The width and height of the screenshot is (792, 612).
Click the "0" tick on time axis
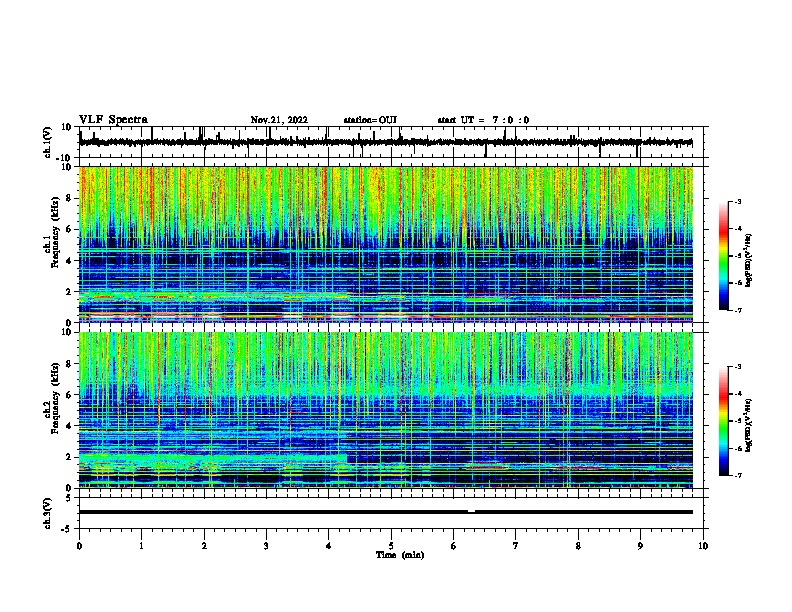79,546
